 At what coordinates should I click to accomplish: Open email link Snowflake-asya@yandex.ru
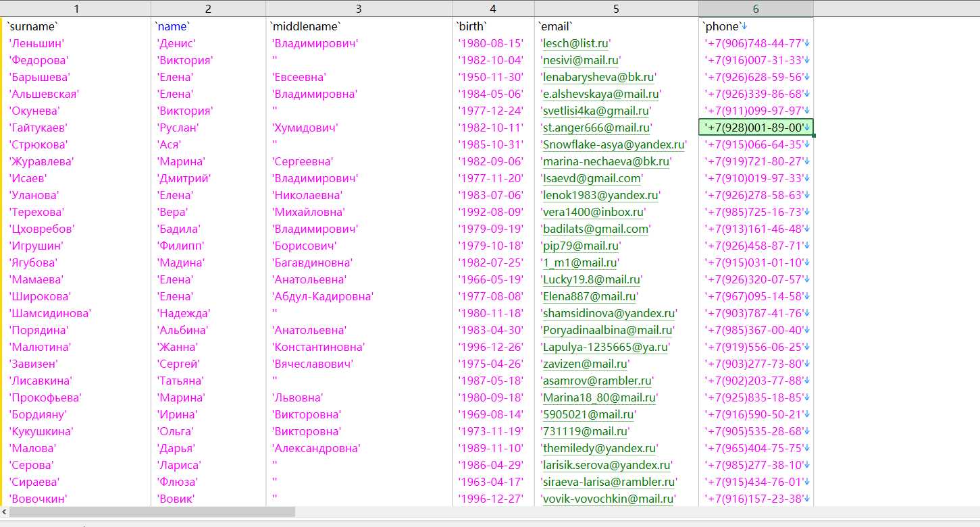pos(614,144)
